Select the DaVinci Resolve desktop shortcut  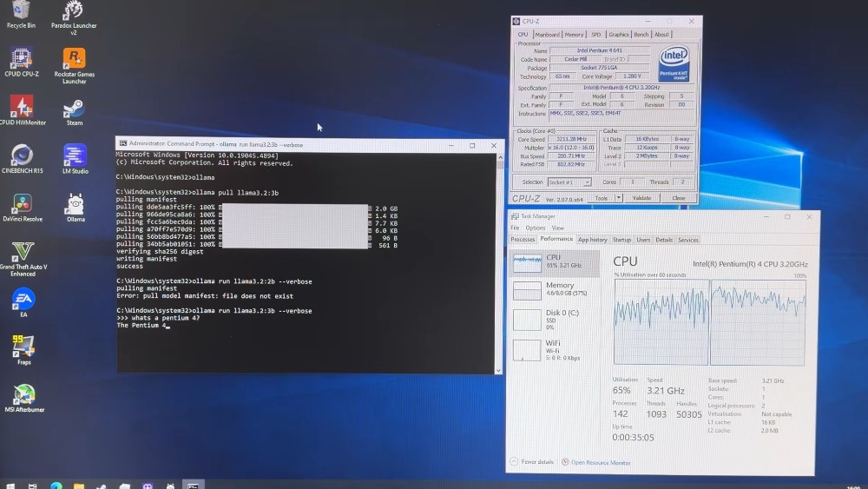23,208
